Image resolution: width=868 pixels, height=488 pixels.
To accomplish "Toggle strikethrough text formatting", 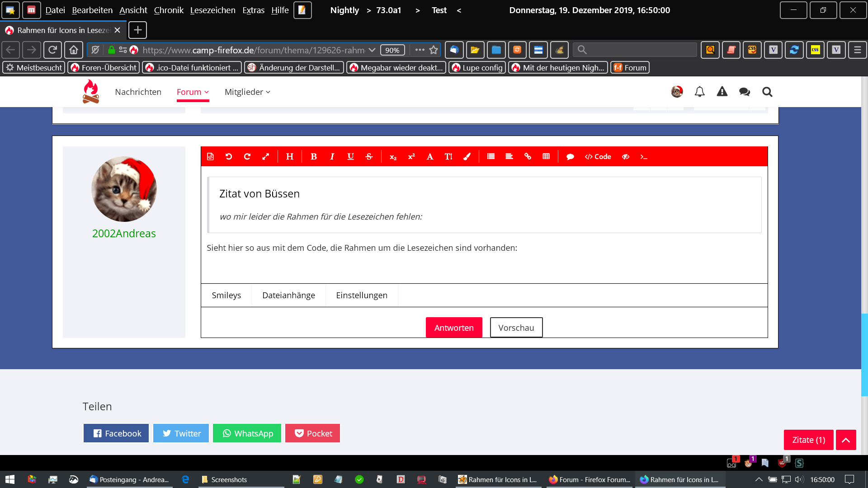I will point(369,156).
